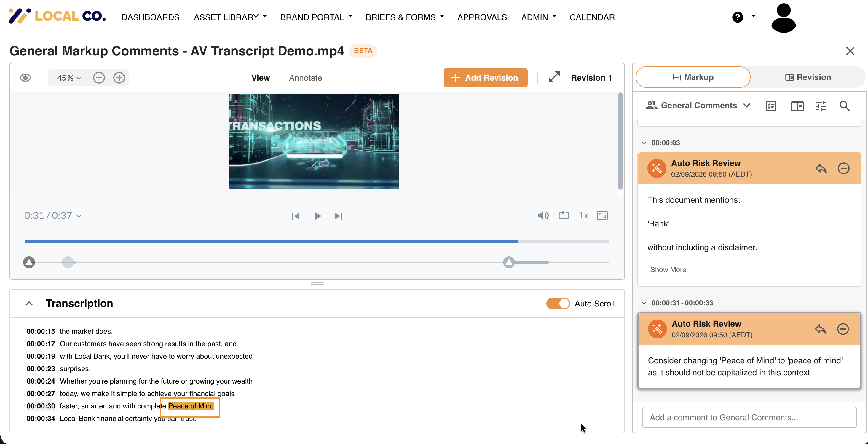Skip to next frame in player

[338, 216]
